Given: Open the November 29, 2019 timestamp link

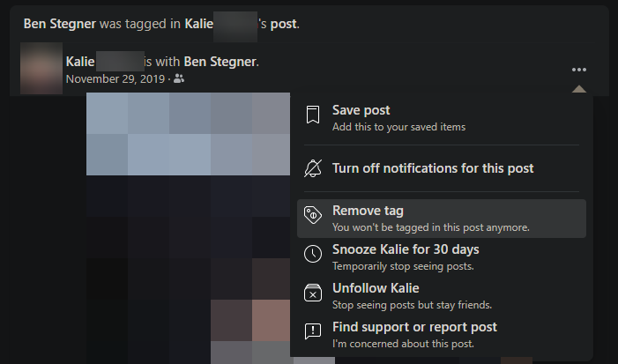Looking at the screenshot, I should (115, 79).
